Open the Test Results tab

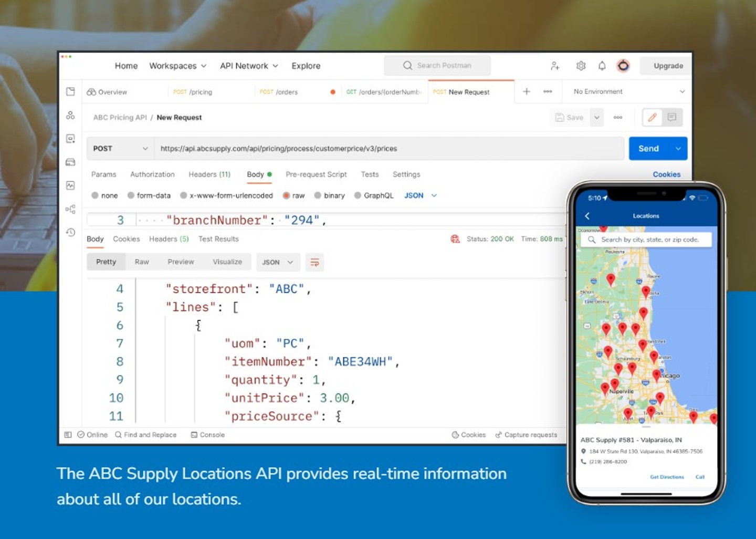(218, 239)
